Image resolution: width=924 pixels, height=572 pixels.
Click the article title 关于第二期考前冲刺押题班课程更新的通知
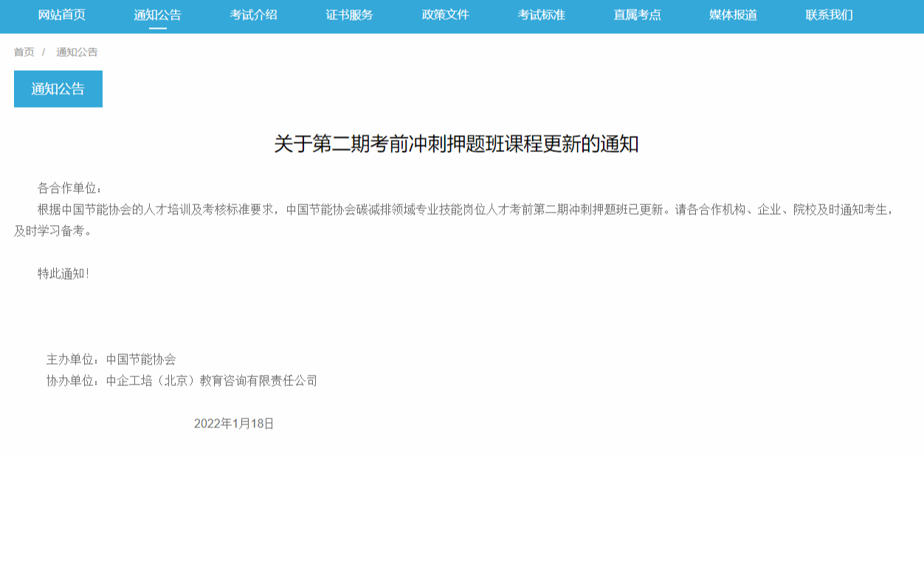456,144
